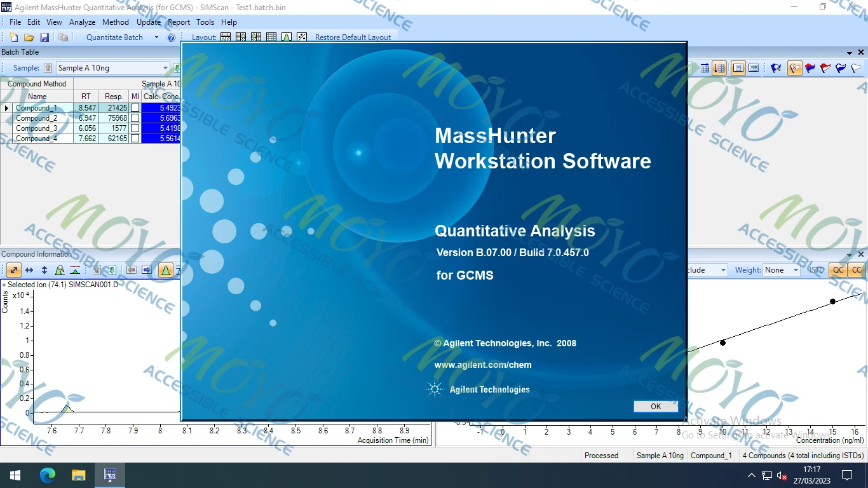Open File Explorer from the taskbar
This screenshot has height=488, width=868.
(x=78, y=475)
